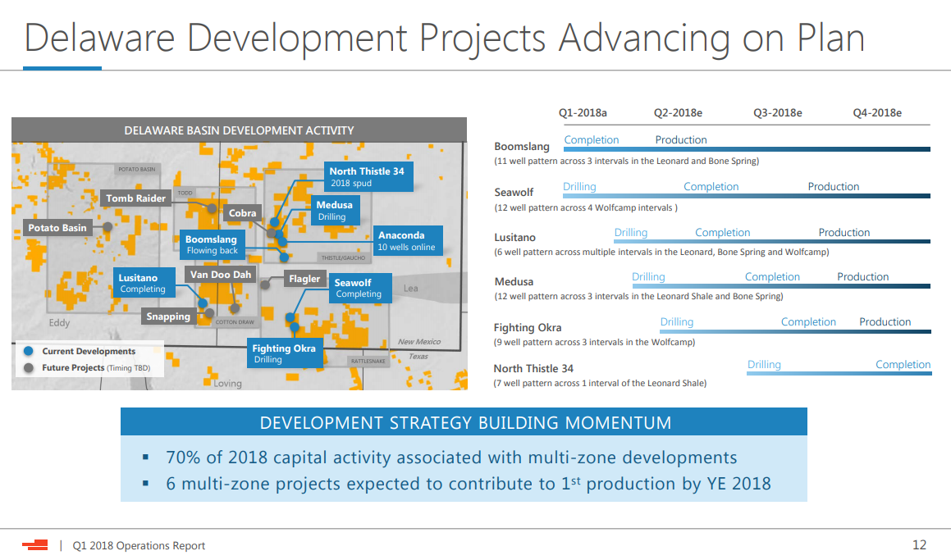Select the Fighting Okra Drilling map label
Screen dimensions: 951x560
(x=285, y=353)
